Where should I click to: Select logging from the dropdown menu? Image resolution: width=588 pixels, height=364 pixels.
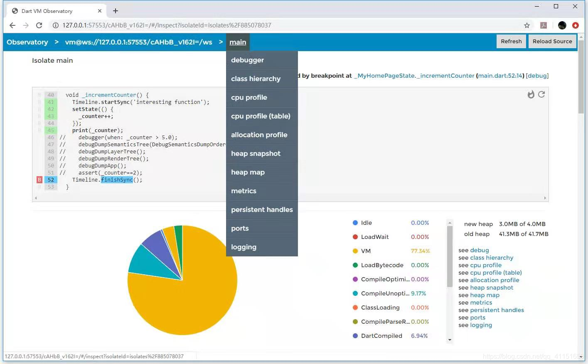tap(262, 247)
